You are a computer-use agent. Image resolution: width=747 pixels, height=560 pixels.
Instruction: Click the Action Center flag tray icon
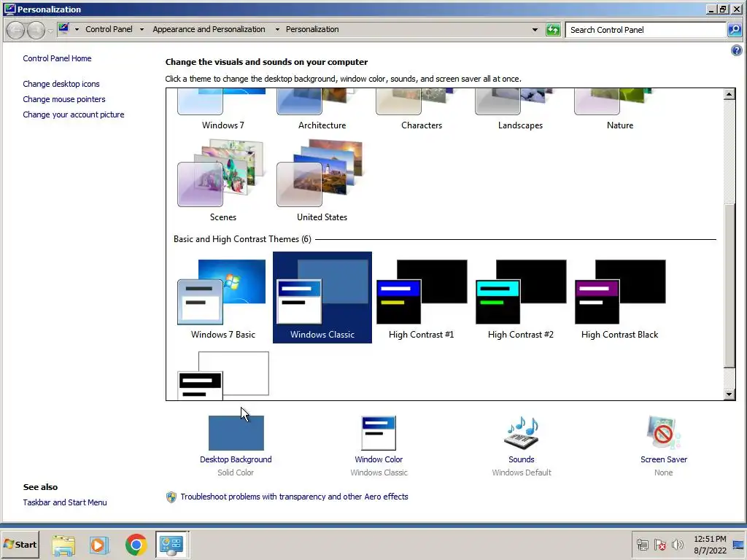(x=659, y=545)
